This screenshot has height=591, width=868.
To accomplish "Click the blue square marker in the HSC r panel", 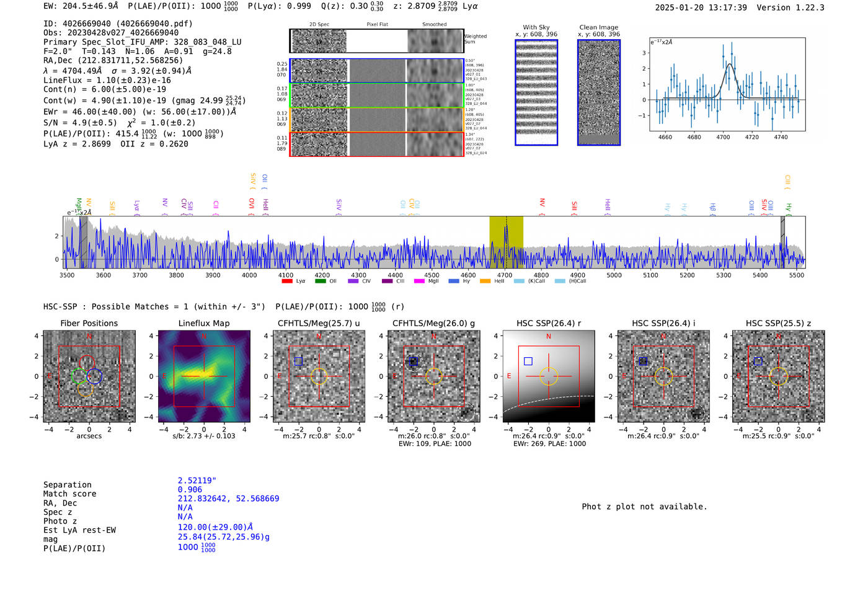I will [x=528, y=361].
